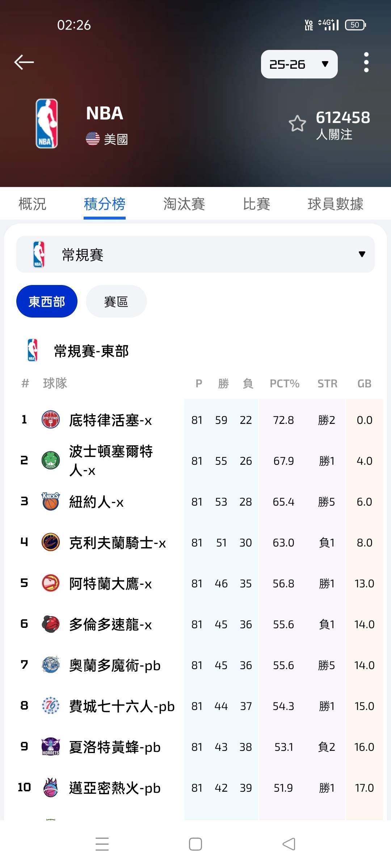
Task: Tap the New York Knicks logo
Action: point(51,501)
